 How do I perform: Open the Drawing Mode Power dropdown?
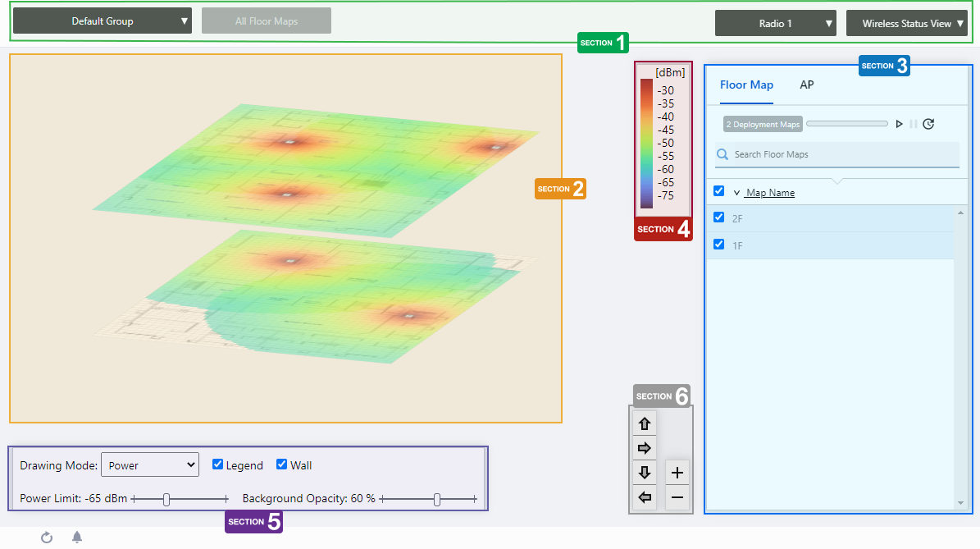(150, 465)
